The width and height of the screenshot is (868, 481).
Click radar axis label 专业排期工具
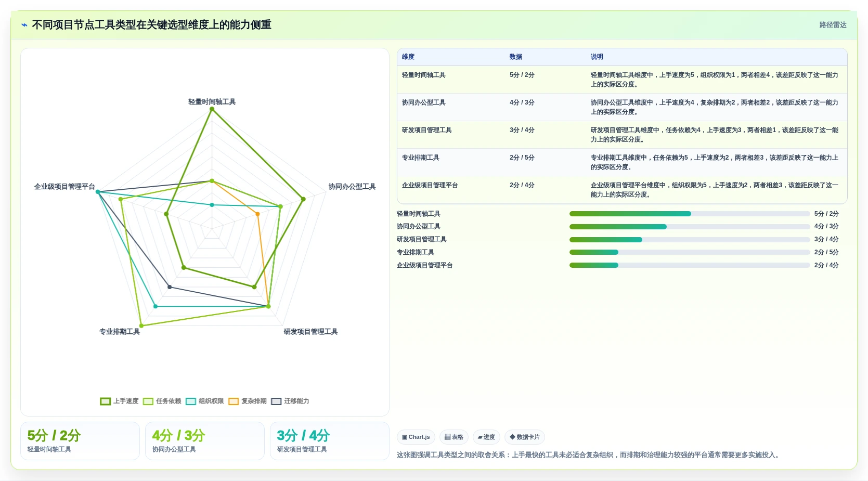[120, 332]
